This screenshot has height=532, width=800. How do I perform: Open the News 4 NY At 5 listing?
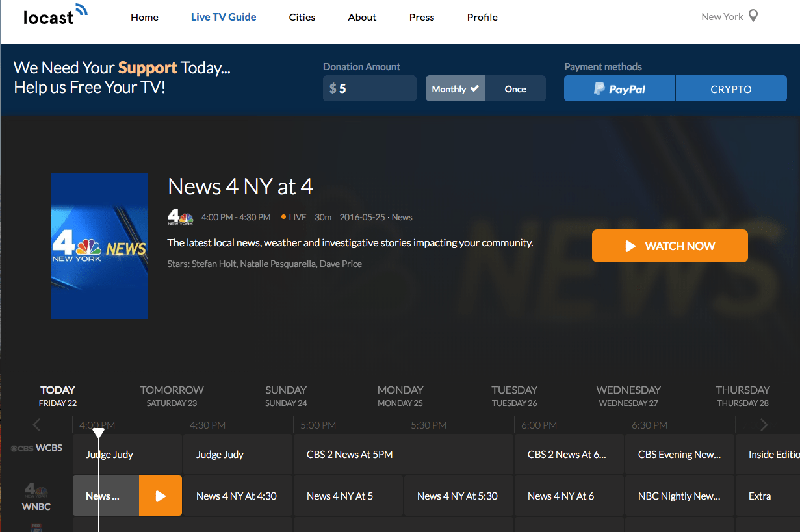click(x=348, y=496)
